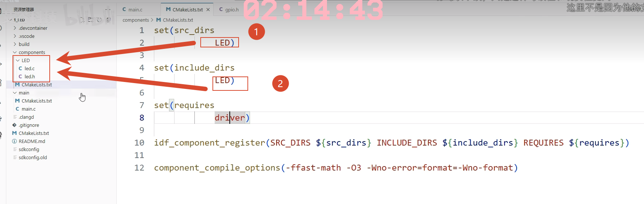Click '${include_dirs}' variable on line 10

click(x=480, y=143)
